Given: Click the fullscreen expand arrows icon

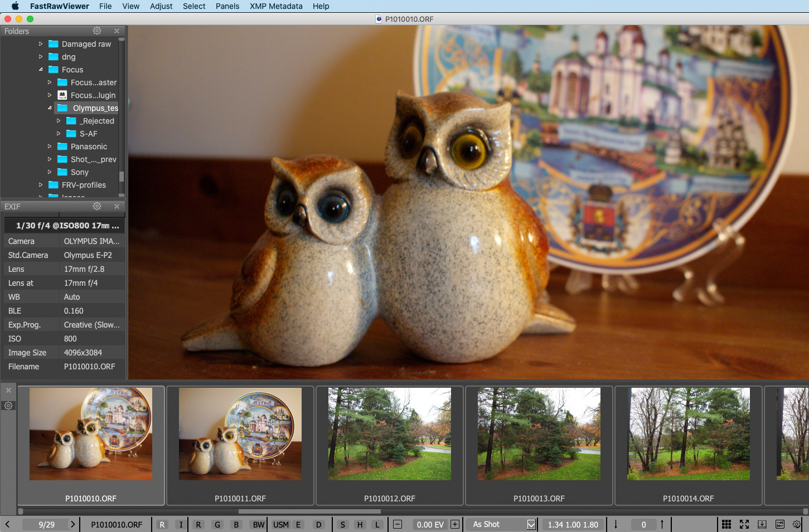Looking at the screenshot, I should [744, 524].
